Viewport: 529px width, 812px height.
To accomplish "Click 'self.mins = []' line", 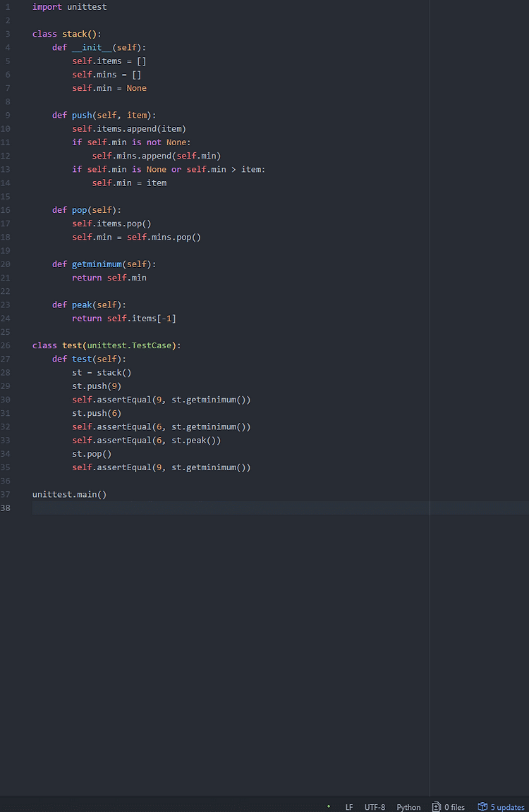I will tap(107, 75).
